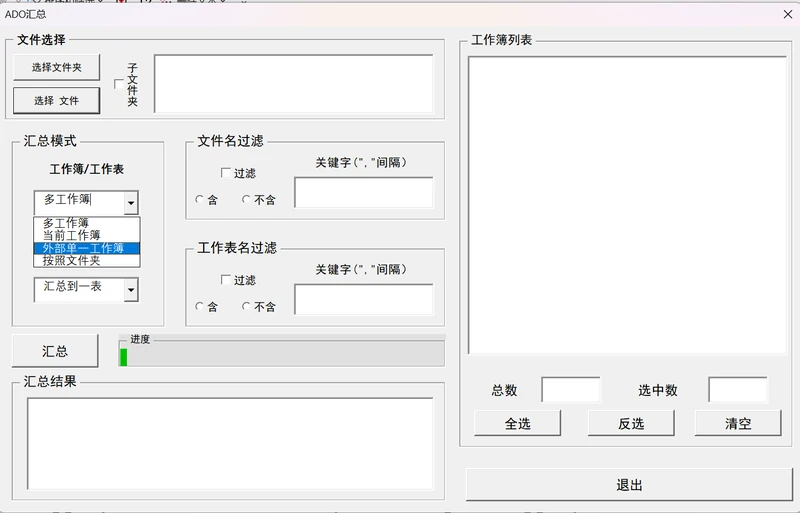Click inside the 汇总结果 text area
800x513 pixels.
[230, 444]
